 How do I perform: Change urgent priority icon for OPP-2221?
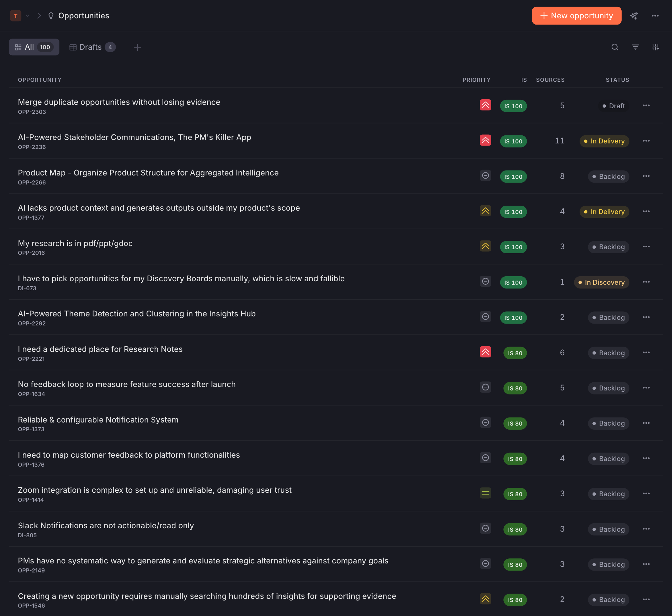tap(485, 352)
